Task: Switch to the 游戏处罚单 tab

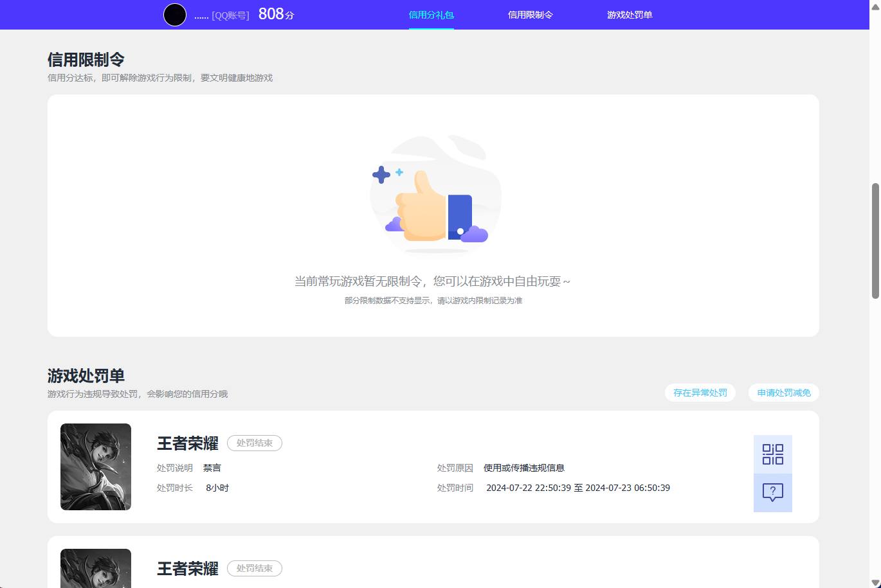Action: (x=630, y=15)
